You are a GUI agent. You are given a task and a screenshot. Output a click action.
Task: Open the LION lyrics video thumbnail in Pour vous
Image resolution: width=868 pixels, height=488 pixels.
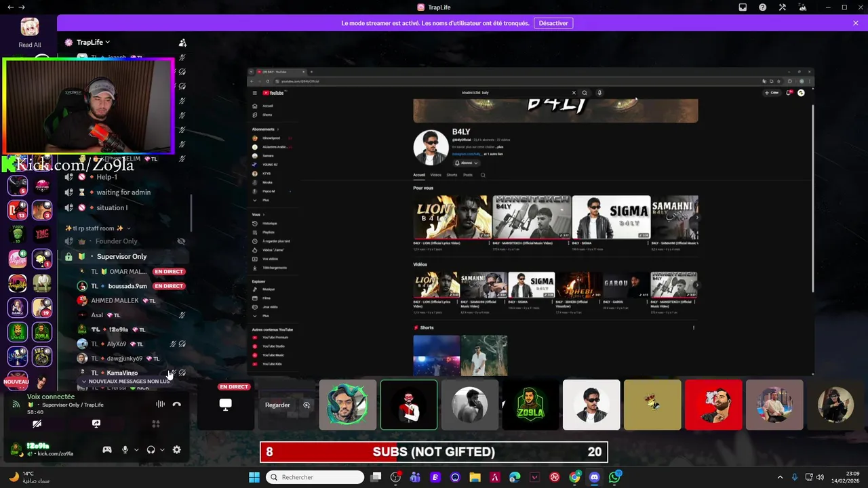click(452, 217)
